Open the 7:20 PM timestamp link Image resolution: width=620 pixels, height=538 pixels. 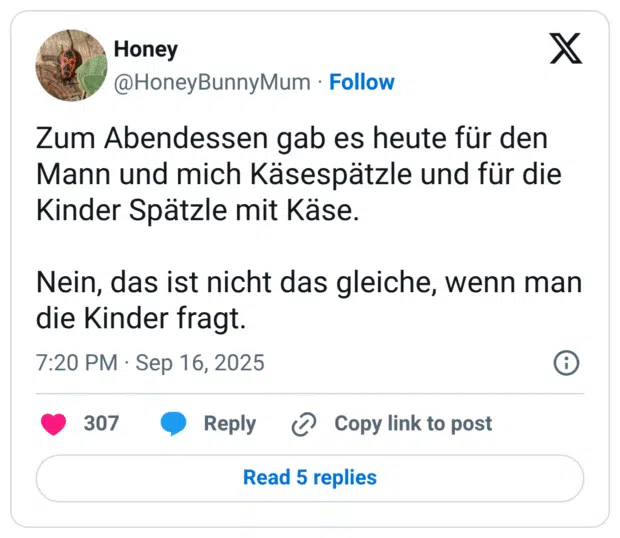pos(76,362)
